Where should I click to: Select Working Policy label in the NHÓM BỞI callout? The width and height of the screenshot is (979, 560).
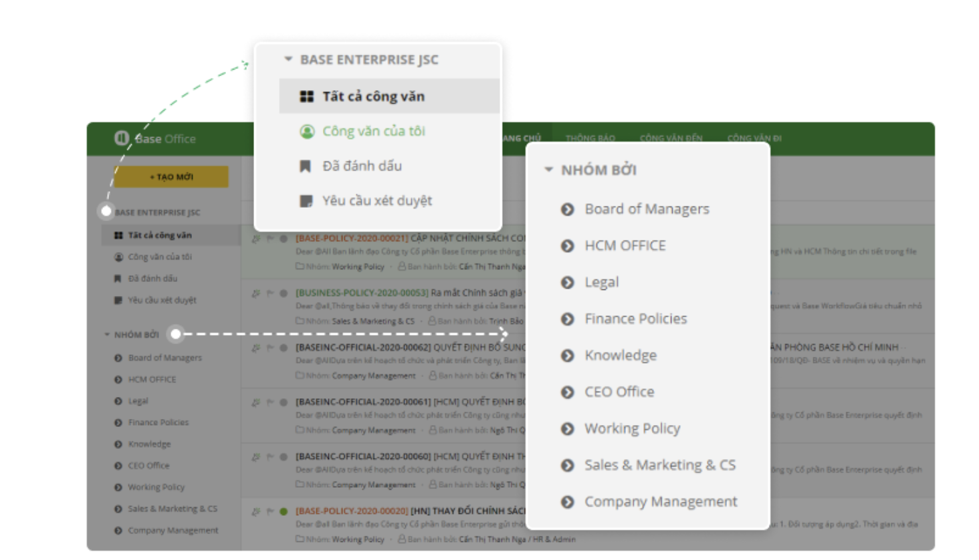coord(632,428)
